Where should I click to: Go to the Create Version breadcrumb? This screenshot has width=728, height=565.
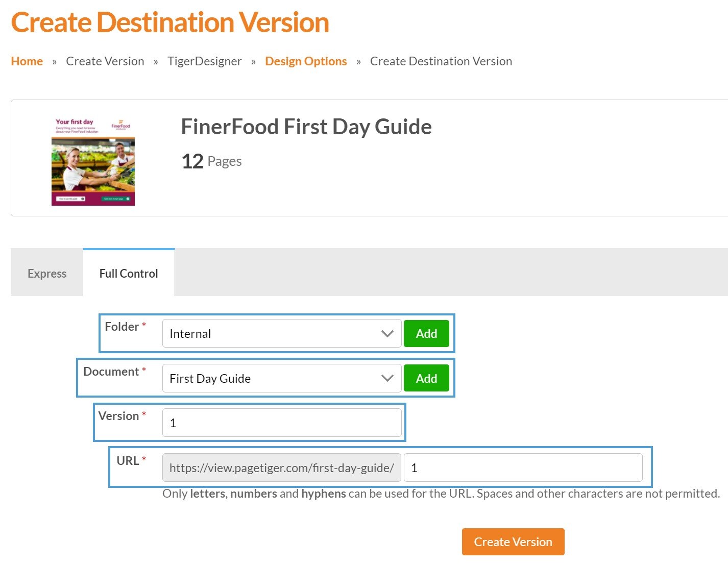click(105, 61)
